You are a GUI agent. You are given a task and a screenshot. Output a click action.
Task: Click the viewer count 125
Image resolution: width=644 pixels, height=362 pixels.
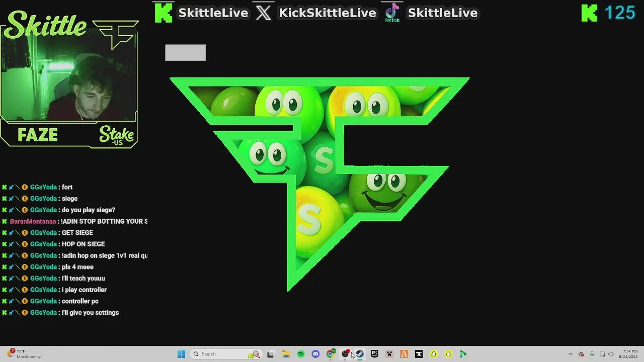pyautogui.click(x=620, y=13)
